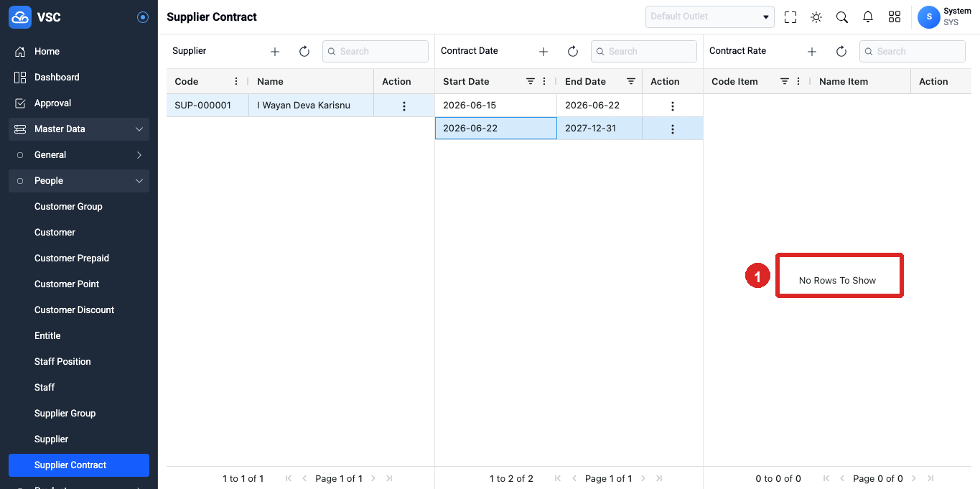The width and height of the screenshot is (980, 489).
Task: Focus the Supplier search field
Action: 375,51
